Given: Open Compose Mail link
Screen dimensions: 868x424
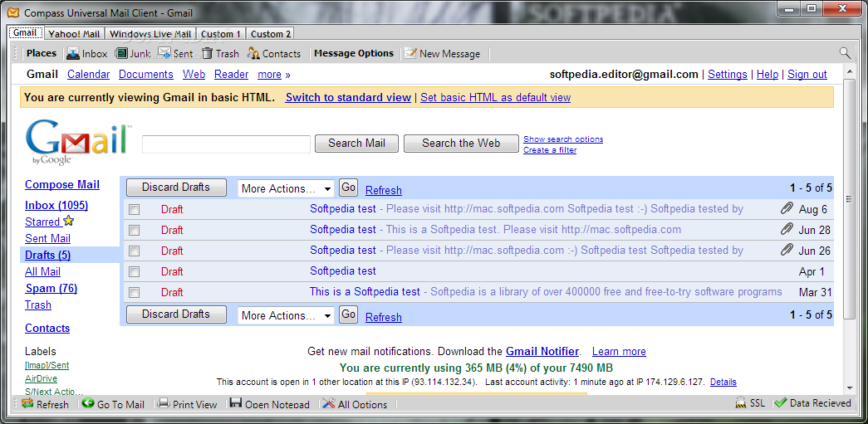Looking at the screenshot, I should click(62, 185).
